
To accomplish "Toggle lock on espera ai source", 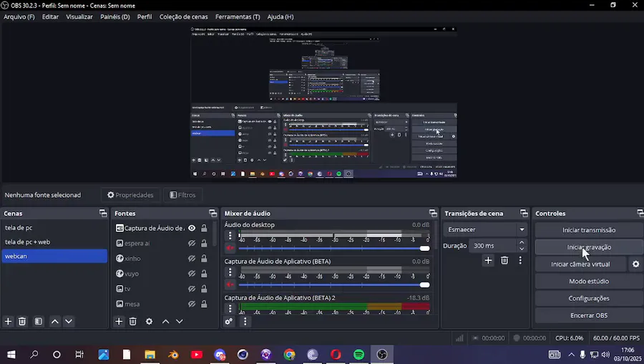I will point(204,243).
